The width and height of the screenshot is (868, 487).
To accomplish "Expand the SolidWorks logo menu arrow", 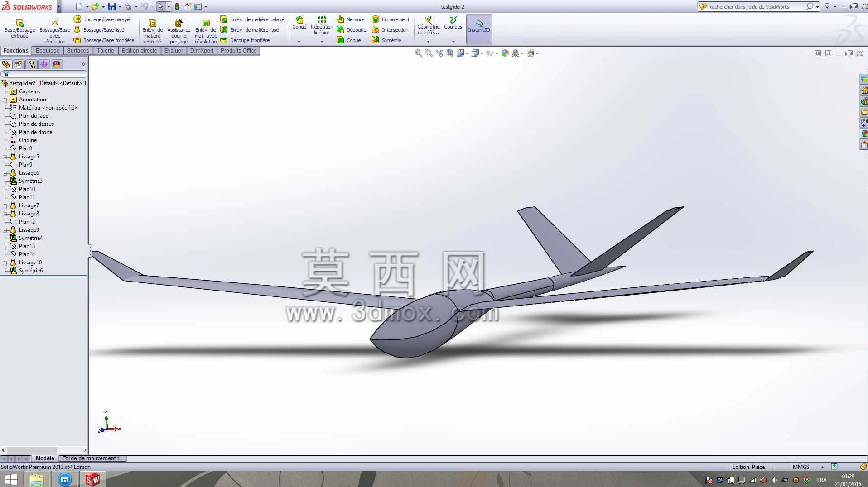I will point(58,6).
